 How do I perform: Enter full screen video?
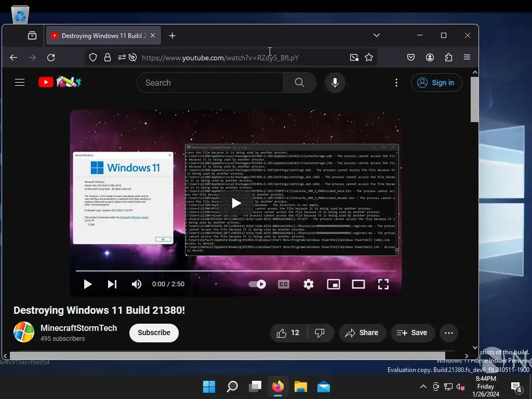pos(383,284)
